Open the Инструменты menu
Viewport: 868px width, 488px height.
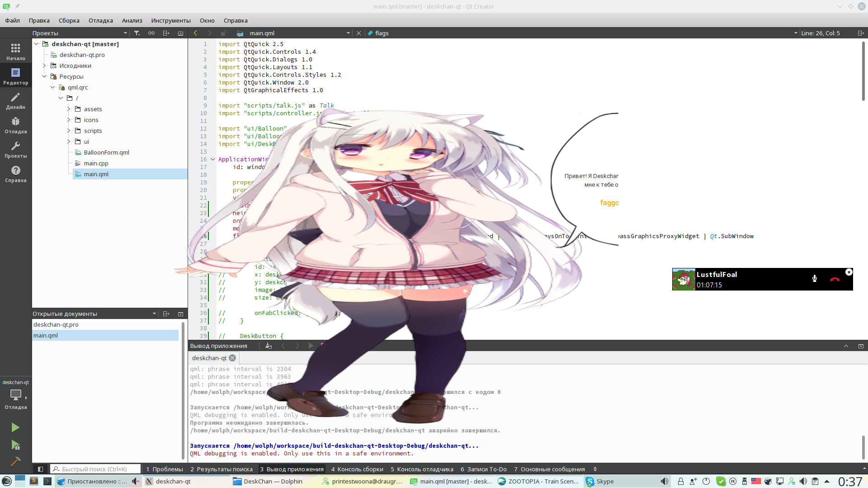[x=171, y=20]
